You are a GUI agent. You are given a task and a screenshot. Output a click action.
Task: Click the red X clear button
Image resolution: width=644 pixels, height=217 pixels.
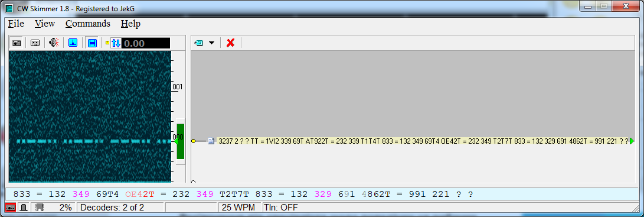230,43
